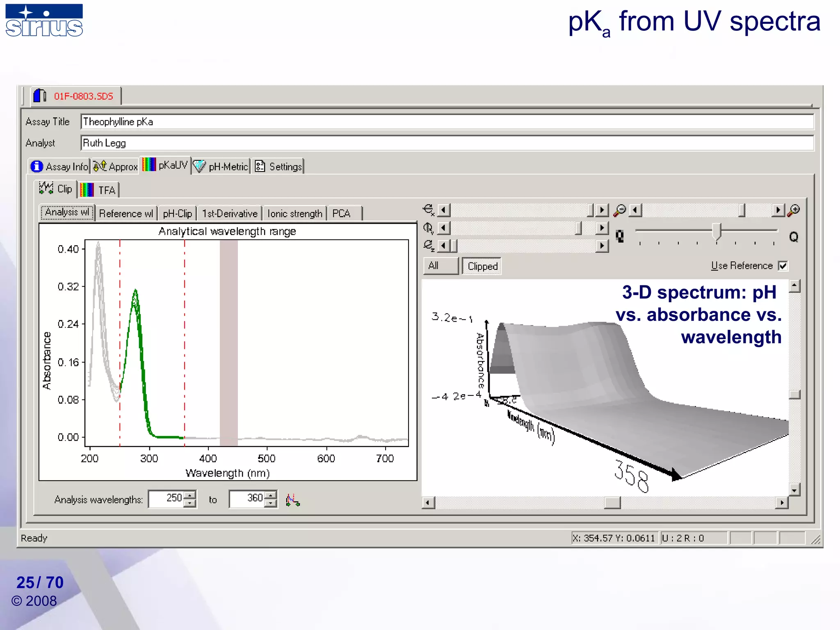Click the zoom out magnifier icon
Image resolution: width=840 pixels, height=630 pixels.
[620, 210]
